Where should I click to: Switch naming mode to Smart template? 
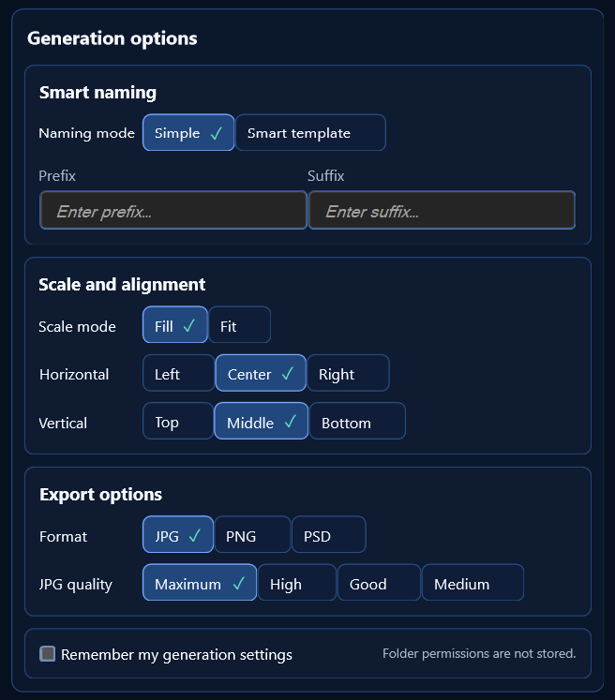point(311,132)
